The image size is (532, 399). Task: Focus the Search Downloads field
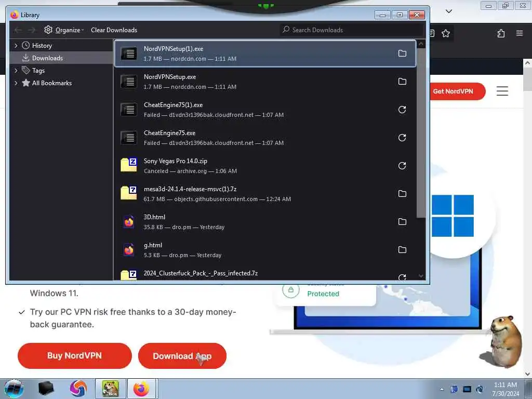click(x=351, y=30)
